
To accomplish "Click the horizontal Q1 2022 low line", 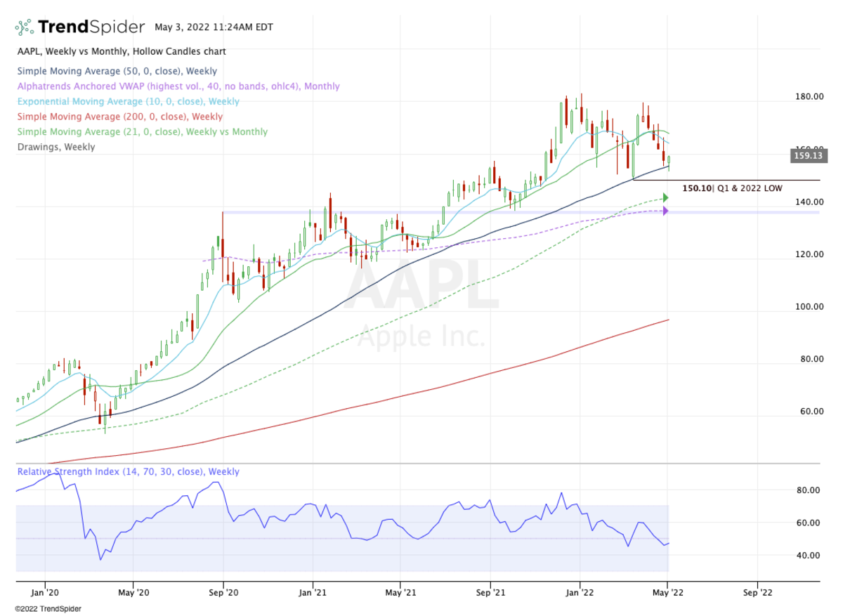I will (x=726, y=181).
